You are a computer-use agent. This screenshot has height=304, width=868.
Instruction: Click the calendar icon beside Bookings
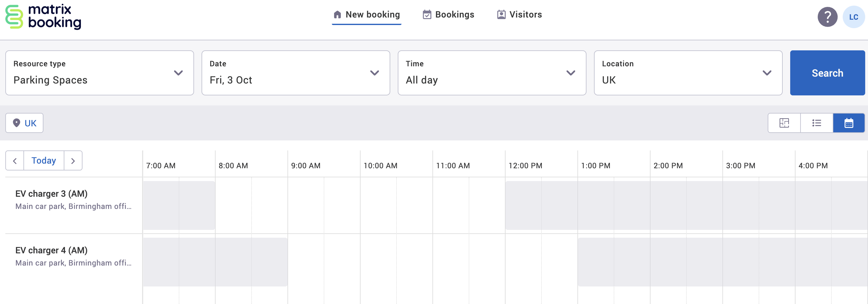[x=427, y=14]
